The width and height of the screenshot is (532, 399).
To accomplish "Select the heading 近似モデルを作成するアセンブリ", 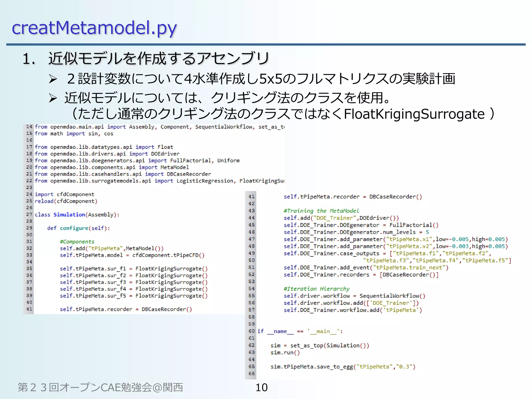I will click(x=158, y=58).
